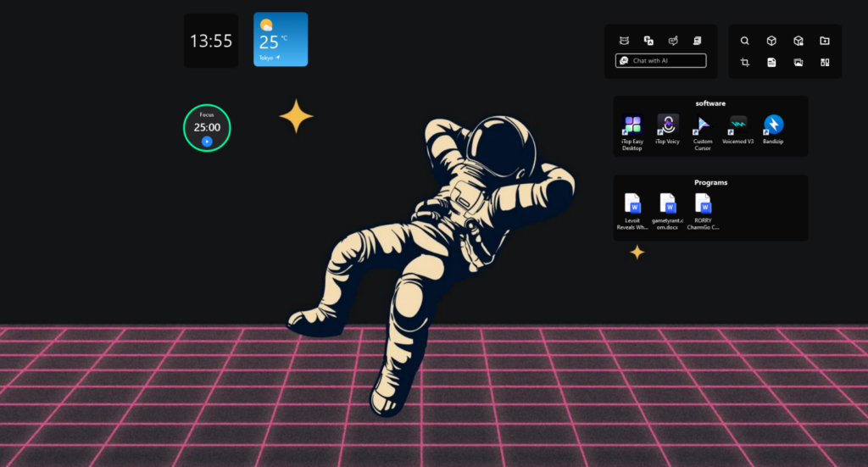Open the Tokyo weather widget
Viewport: 868px width, 467px height.
[281, 39]
